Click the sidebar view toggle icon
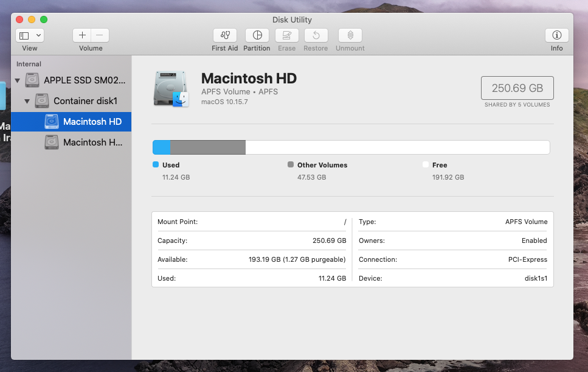This screenshot has width=588, height=372. pyautogui.click(x=24, y=35)
